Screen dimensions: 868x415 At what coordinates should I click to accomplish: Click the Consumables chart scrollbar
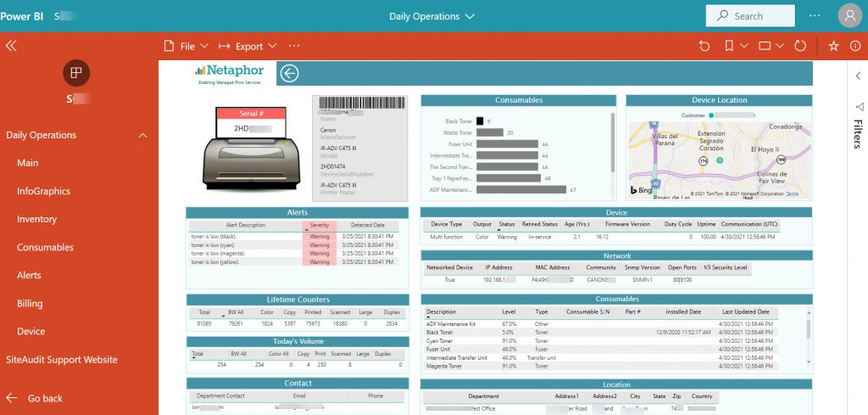(x=612, y=143)
